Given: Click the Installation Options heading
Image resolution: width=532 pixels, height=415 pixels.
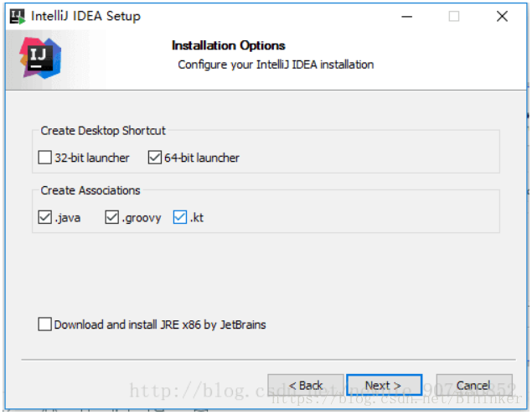Looking at the screenshot, I should [x=229, y=45].
